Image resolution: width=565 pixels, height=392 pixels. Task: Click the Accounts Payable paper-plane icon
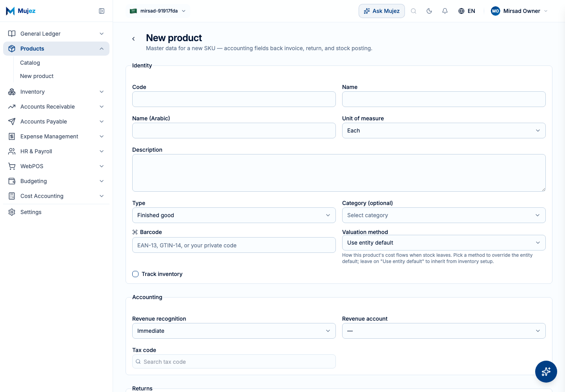[12, 122]
